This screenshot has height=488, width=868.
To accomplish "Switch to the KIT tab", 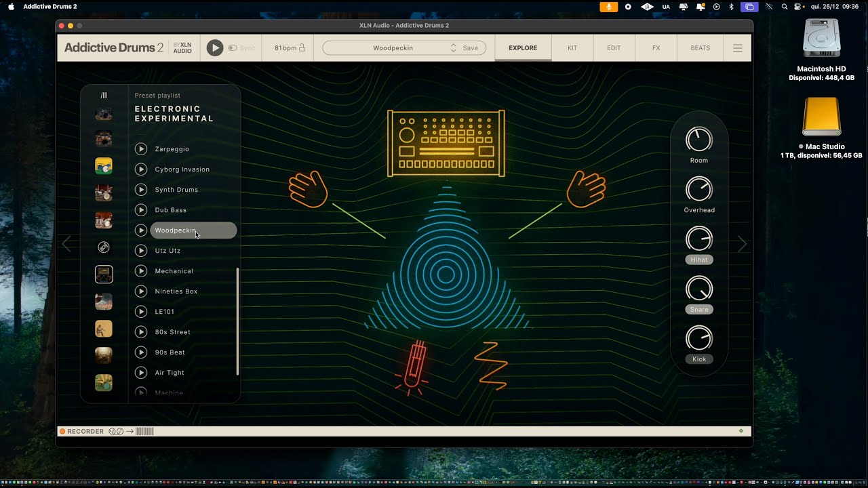I will click(572, 48).
